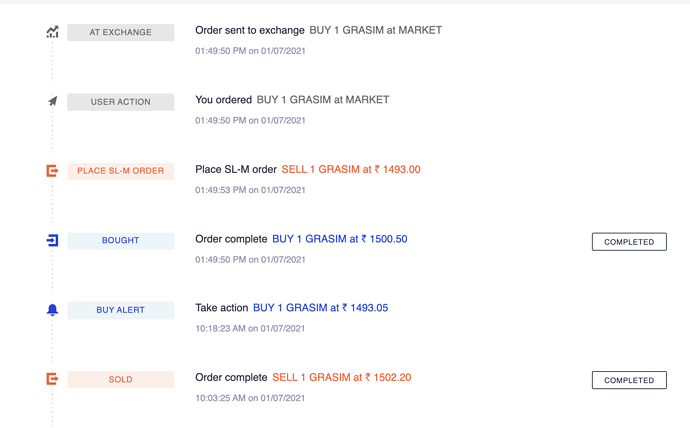Select the SOLD status label

(x=121, y=380)
